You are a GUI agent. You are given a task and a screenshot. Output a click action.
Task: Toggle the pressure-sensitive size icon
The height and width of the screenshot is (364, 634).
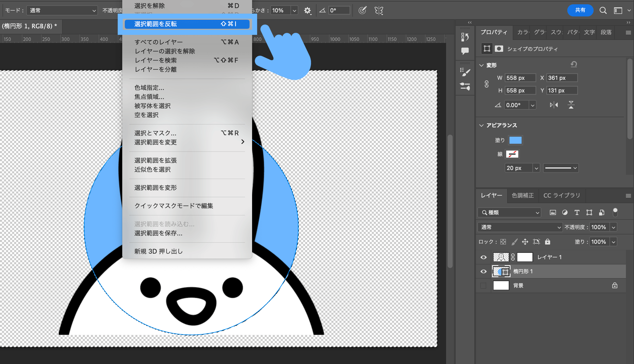(362, 10)
